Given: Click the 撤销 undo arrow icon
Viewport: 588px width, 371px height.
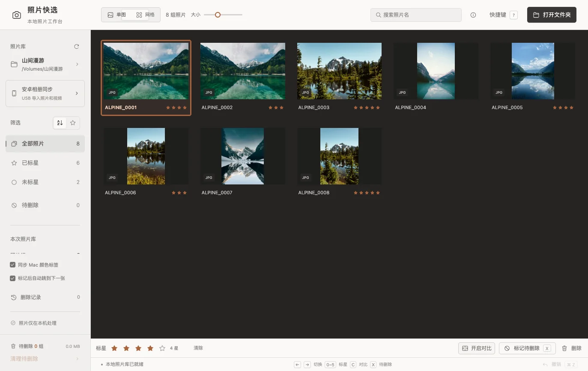Looking at the screenshot, I should 545,365.
